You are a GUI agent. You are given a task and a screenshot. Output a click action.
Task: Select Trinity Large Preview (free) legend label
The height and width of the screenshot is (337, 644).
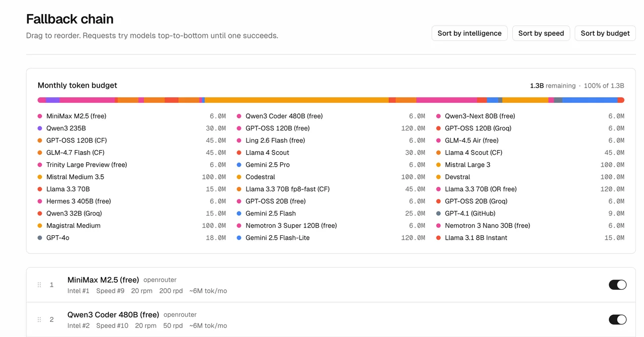(x=87, y=165)
